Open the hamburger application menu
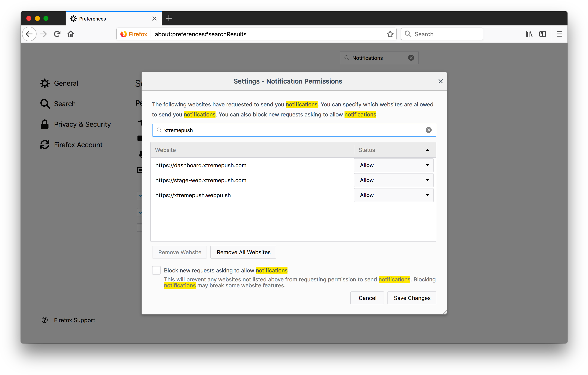 point(559,34)
